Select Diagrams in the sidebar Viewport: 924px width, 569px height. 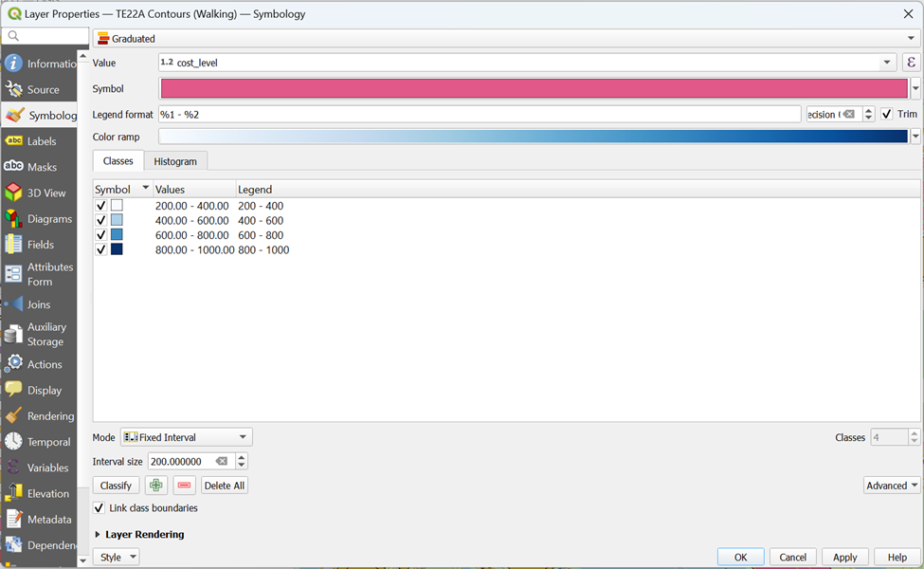[48, 219]
